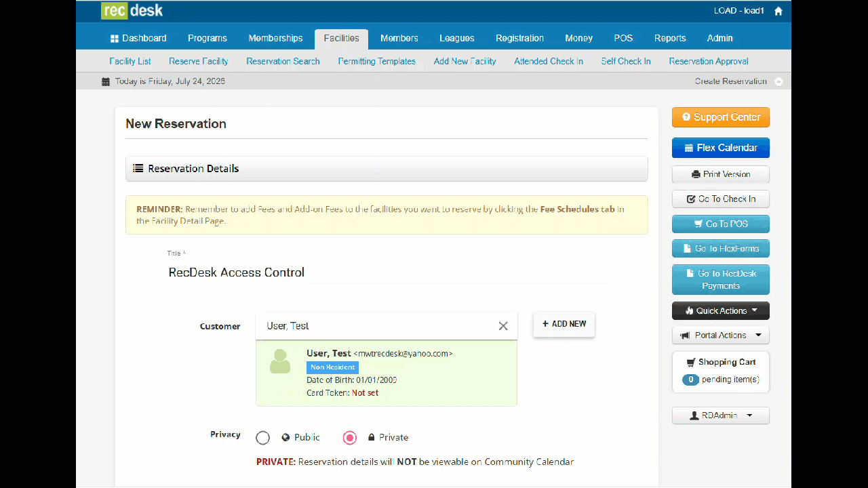The height and width of the screenshot is (488, 868).
Task: Click the customer avatar silhouette icon
Action: tap(280, 361)
